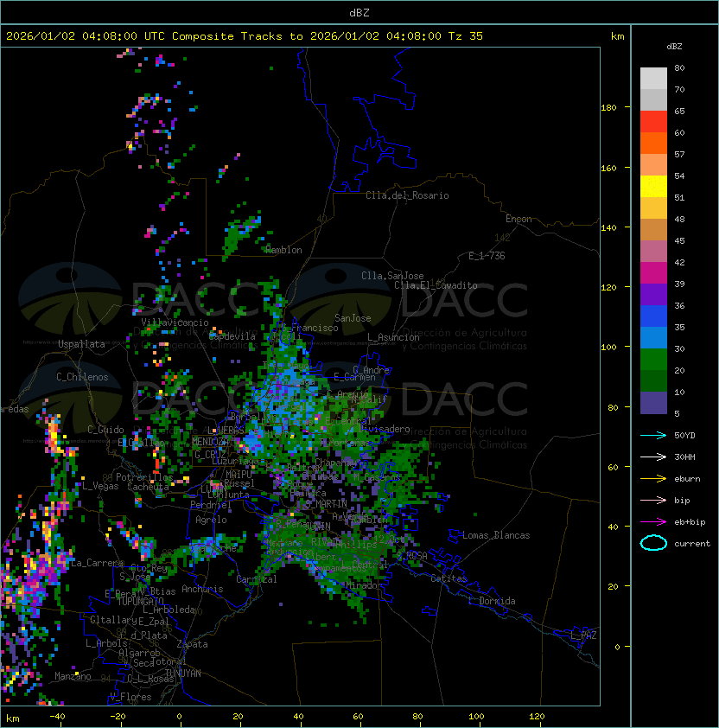Click the eburn legend label
This screenshot has width=719, height=728.
click(687, 478)
